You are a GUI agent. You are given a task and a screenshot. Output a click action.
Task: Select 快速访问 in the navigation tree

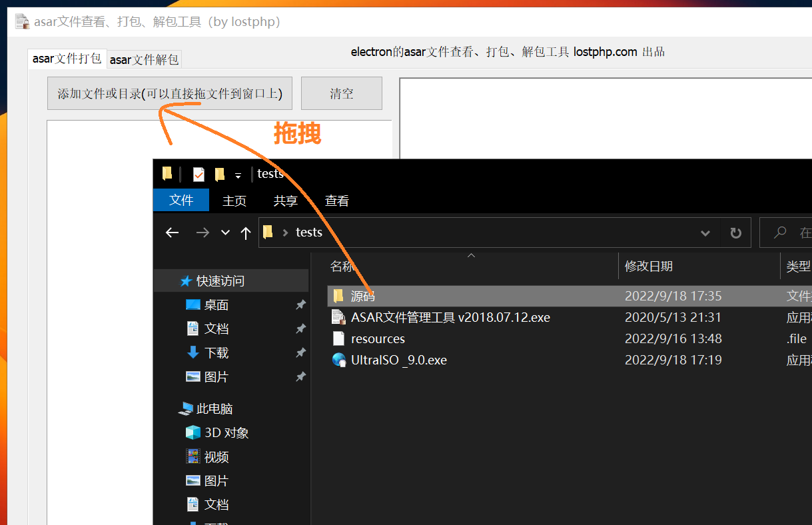click(231, 281)
